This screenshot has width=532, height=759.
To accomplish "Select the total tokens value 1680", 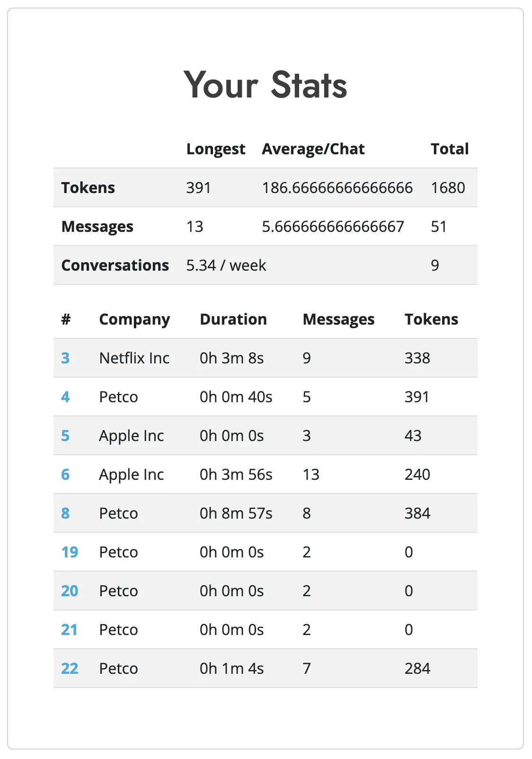I will pyautogui.click(x=448, y=188).
